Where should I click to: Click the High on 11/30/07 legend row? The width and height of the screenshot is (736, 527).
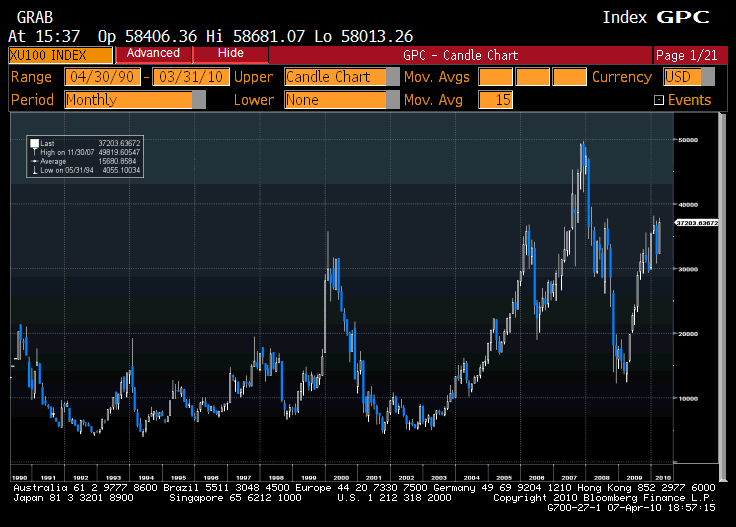click(85, 153)
